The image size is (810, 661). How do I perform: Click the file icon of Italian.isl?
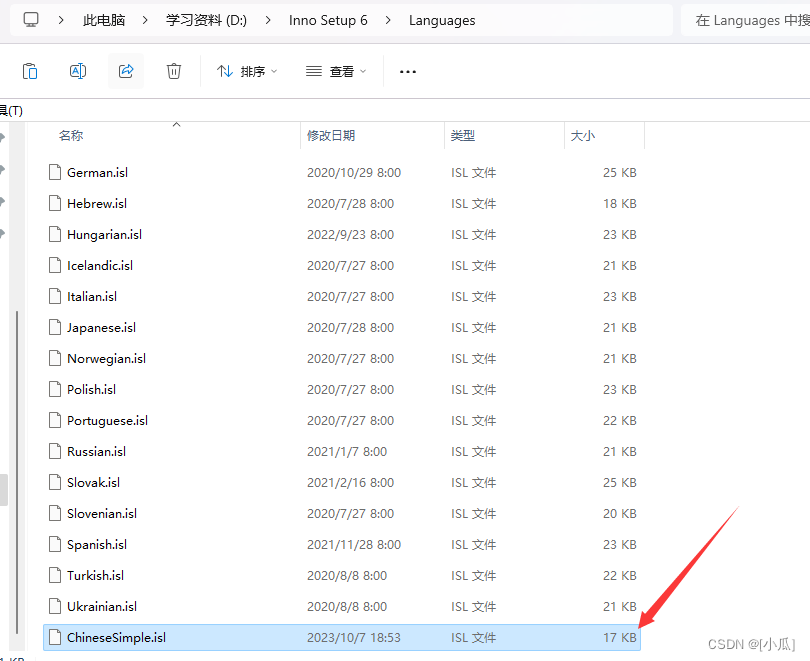tap(55, 296)
